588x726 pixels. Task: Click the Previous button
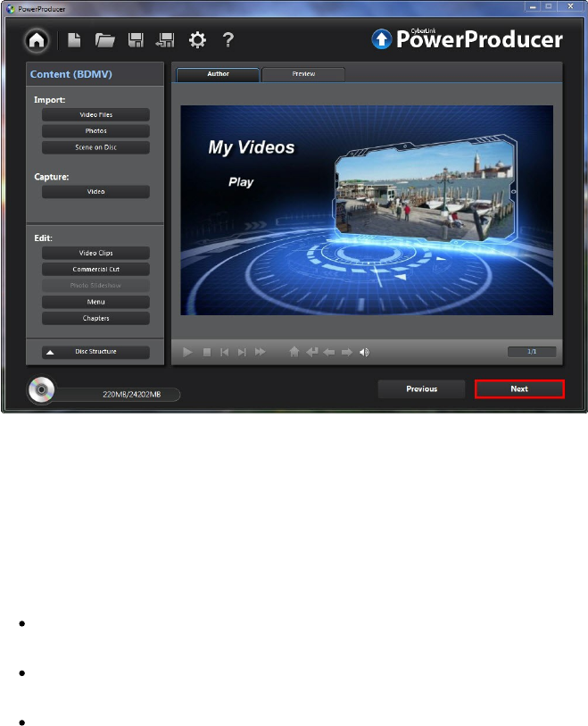pos(421,389)
